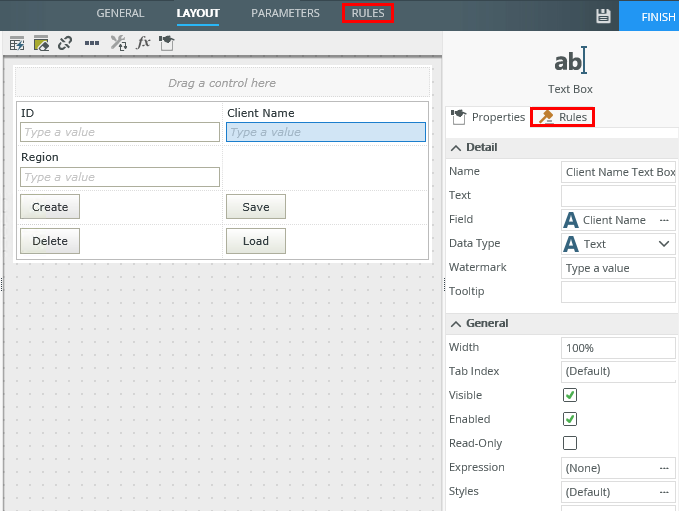The image size is (679, 511).
Task: Click the Tooltip property field
Action: (618, 292)
